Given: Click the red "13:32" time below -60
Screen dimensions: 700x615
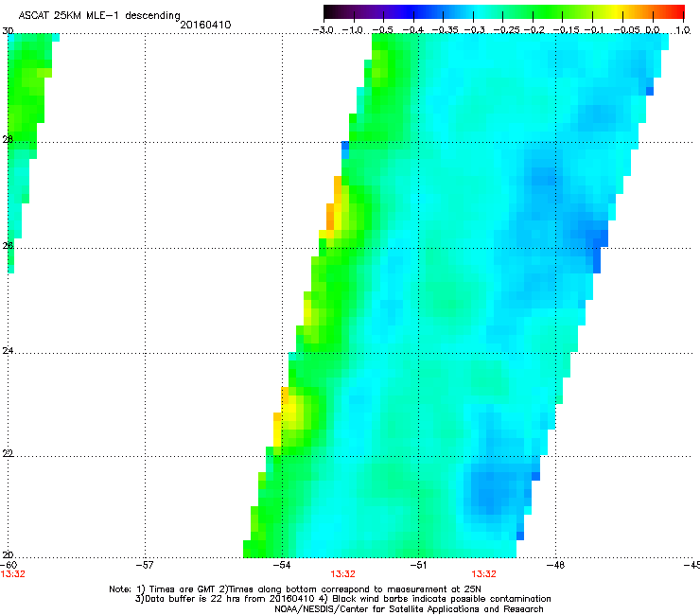Looking at the screenshot, I should click(13, 574).
